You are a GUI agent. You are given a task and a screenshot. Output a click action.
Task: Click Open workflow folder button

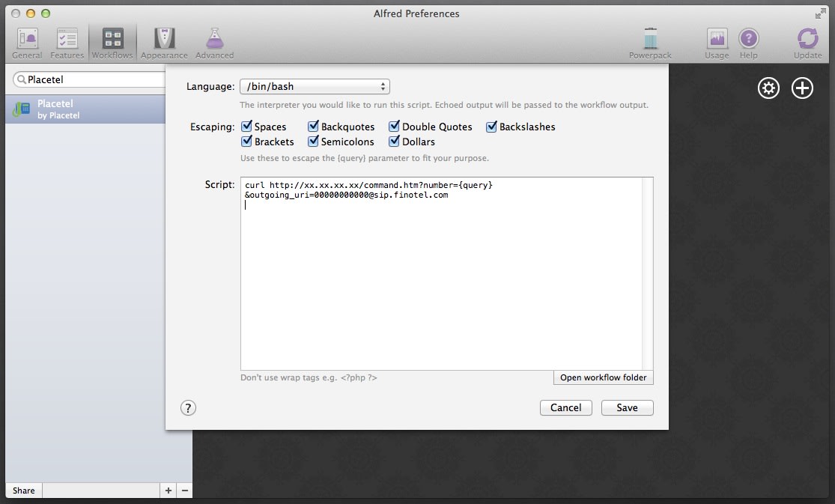(x=603, y=377)
